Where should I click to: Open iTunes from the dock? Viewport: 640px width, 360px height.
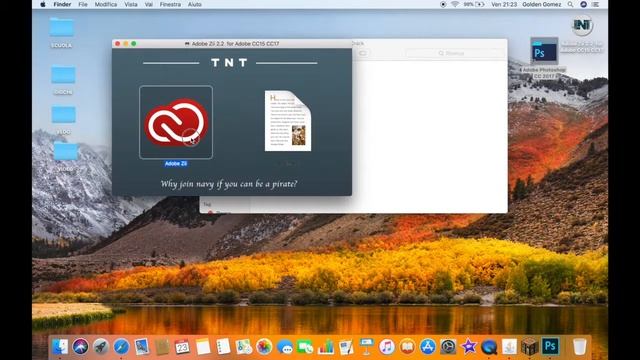coord(387,347)
